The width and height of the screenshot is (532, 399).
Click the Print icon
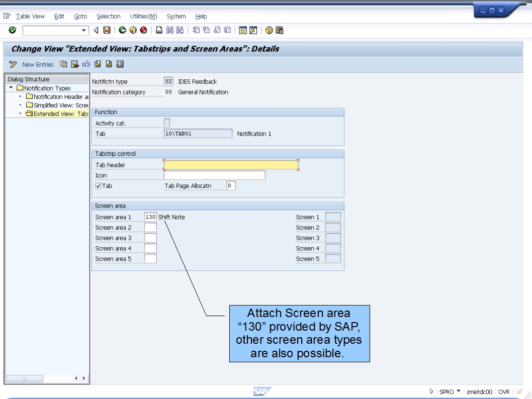[159, 30]
